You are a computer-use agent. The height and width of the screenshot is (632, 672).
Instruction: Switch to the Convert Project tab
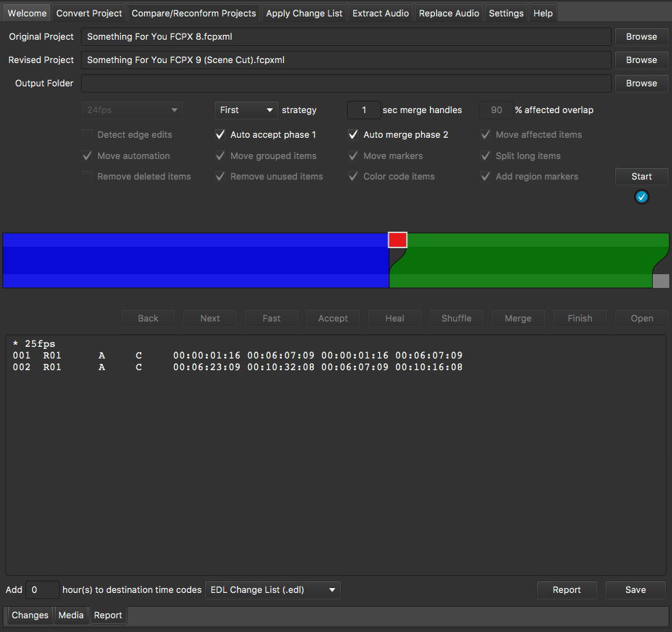(89, 13)
